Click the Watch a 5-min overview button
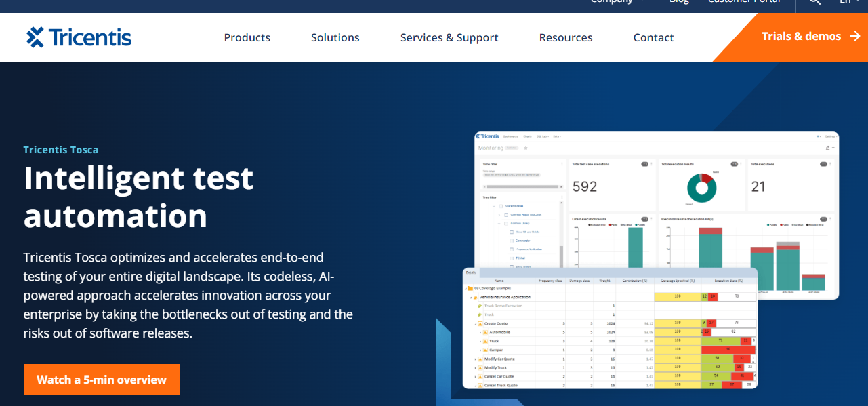Viewport: 868px width, 406px height. (102, 380)
